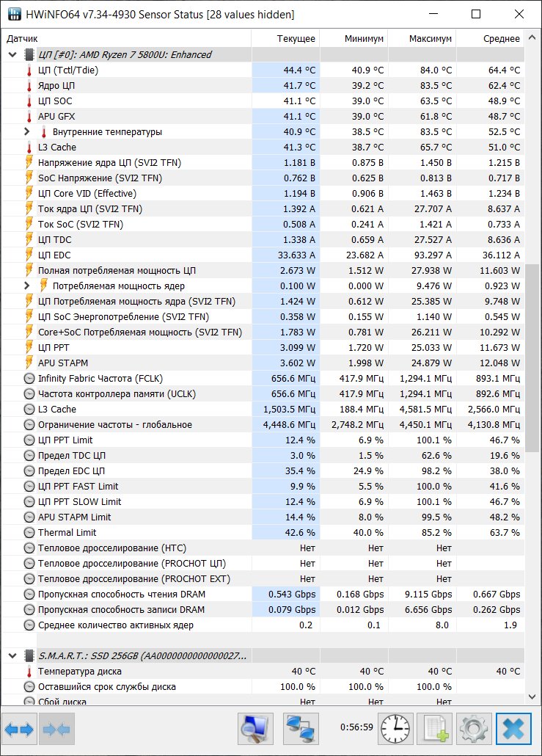Select the Среднее количество активных ядер row
Viewport: 542px width, 756px height.
[263, 625]
